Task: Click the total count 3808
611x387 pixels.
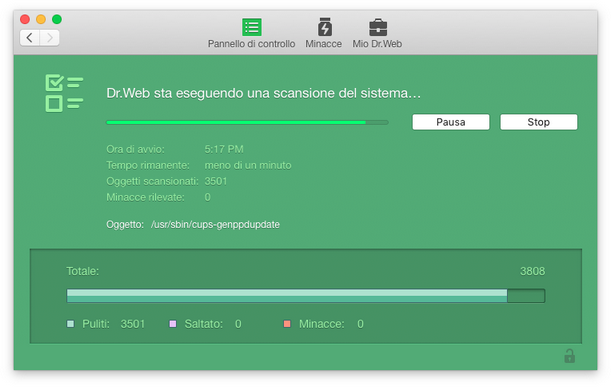Action: 533,271
